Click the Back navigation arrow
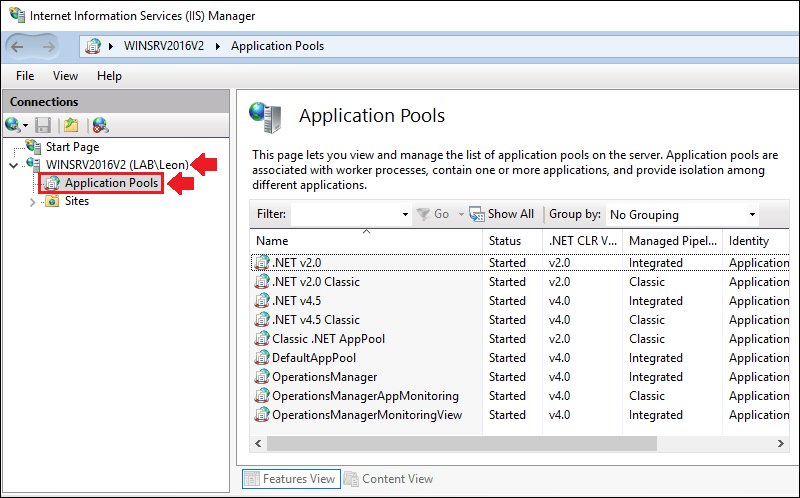Screen dimensions: 800x498 click(x=17, y=47)
